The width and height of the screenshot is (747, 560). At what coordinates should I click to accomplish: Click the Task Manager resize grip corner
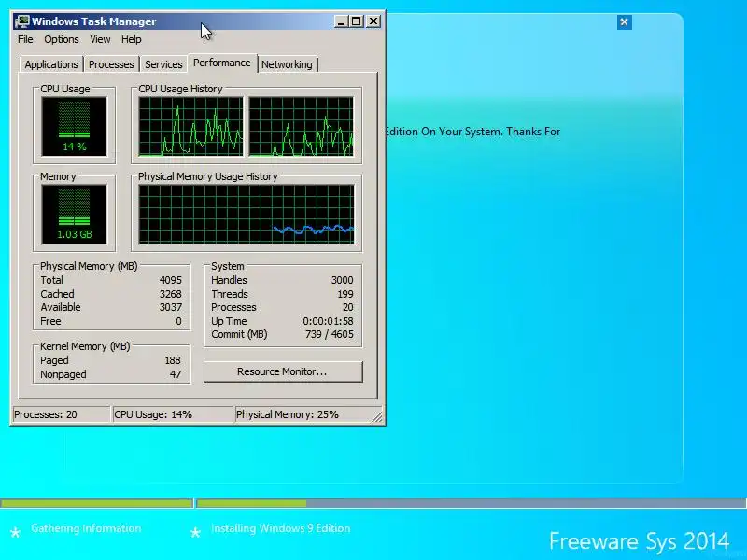[x=377, y=416]
